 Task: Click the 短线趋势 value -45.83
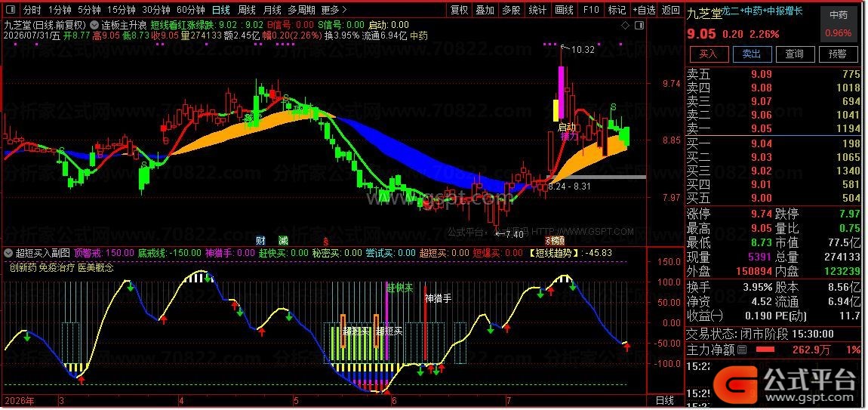click(x=599, y=253)
